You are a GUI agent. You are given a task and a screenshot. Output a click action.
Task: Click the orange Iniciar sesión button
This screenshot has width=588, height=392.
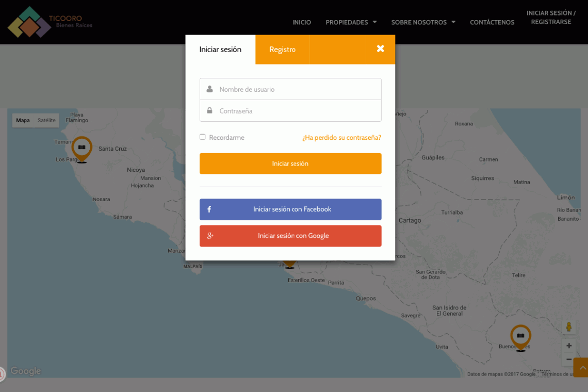click(290, 164)
